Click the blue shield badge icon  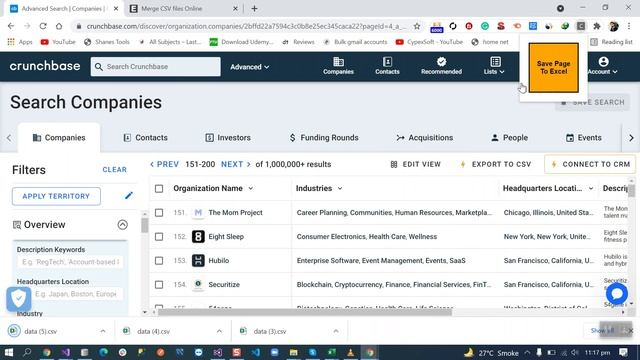coord(18,299)
